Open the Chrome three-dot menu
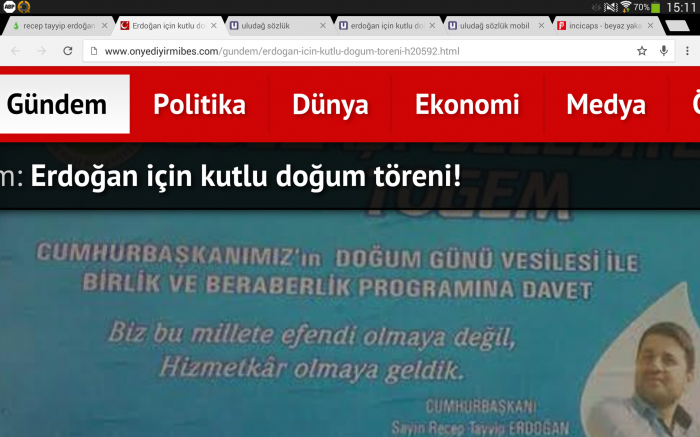This screenshot has height=437, width=700. pos(688,51)
